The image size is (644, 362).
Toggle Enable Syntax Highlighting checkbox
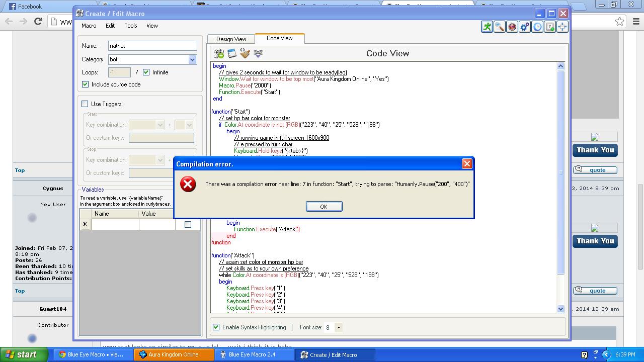(x=216, y=327)
